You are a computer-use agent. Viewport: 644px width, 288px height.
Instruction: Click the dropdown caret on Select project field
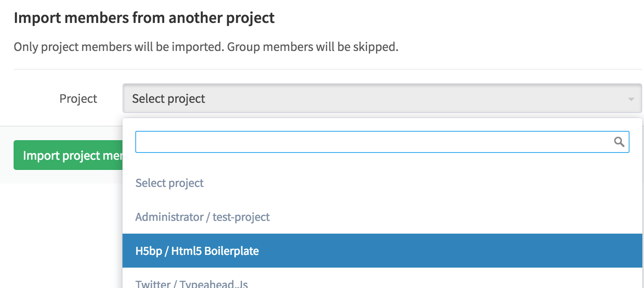coord(631,99)
